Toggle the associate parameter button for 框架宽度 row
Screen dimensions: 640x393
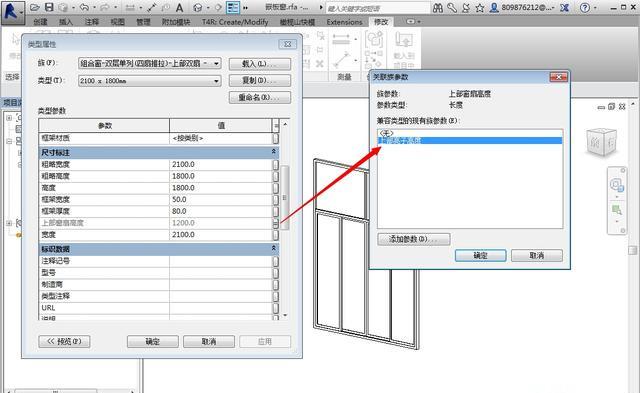click(276, 200)
